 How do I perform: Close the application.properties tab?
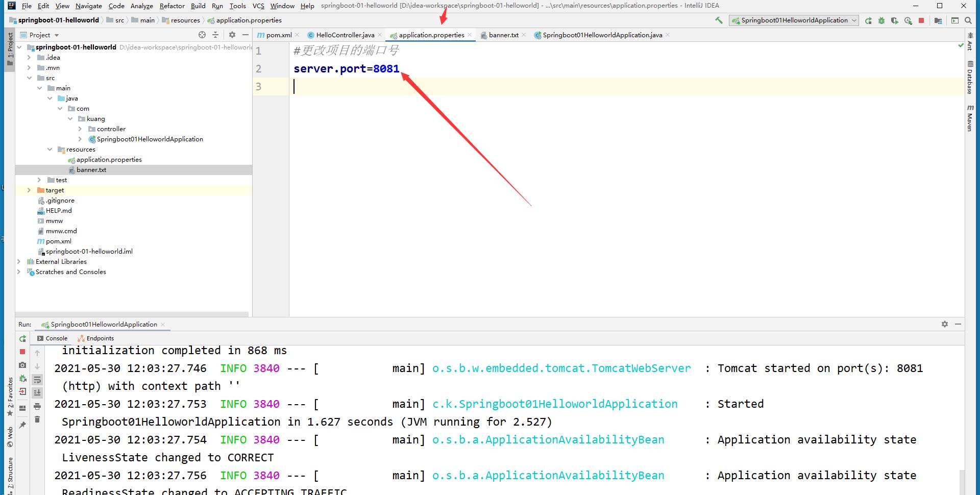point(470,35)
